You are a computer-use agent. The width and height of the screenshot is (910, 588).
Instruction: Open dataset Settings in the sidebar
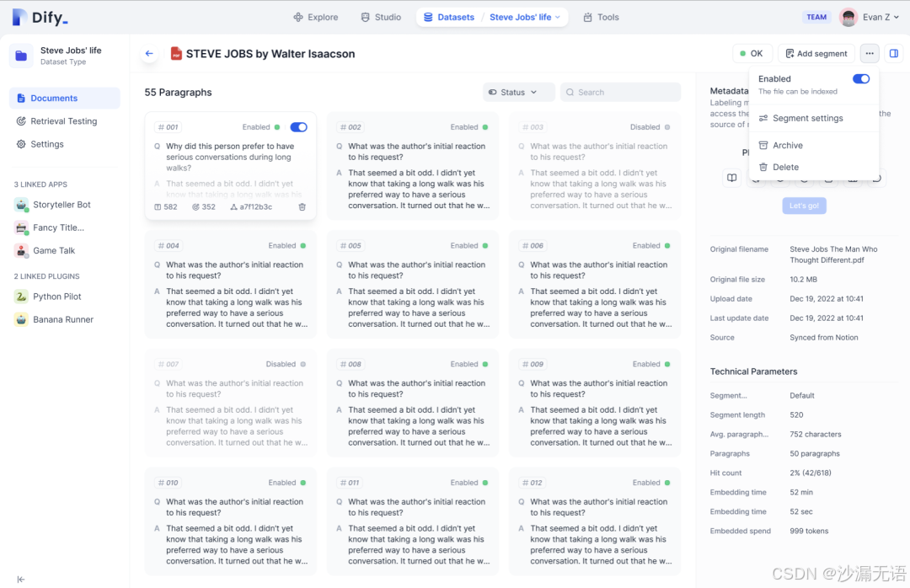click(x=64, y=144)
